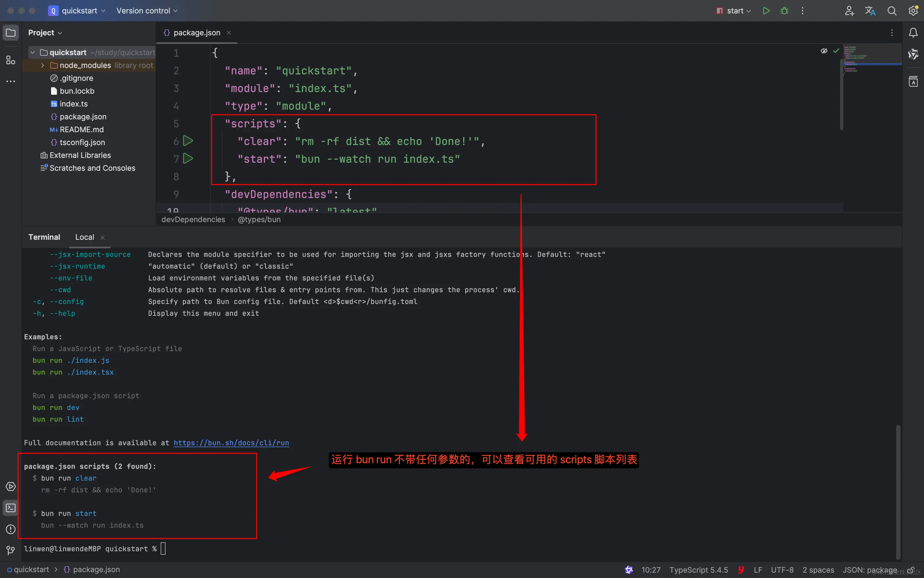Click devDependencies breadcrumb

click(x=193, y=220)
